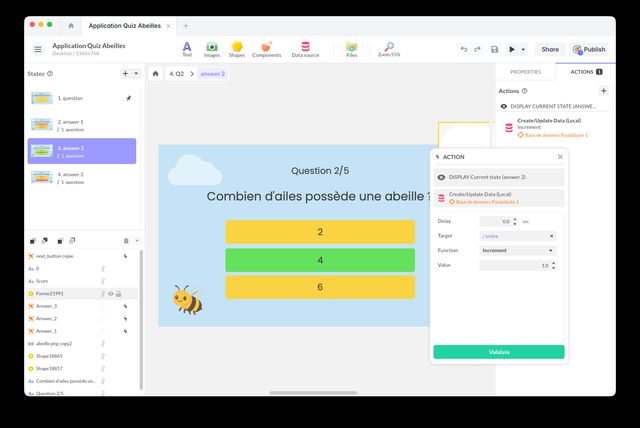The width and height of the screenshot is (640, 428).
Task: Switch to the PROPERTIES tab
Action: (525, 72)
